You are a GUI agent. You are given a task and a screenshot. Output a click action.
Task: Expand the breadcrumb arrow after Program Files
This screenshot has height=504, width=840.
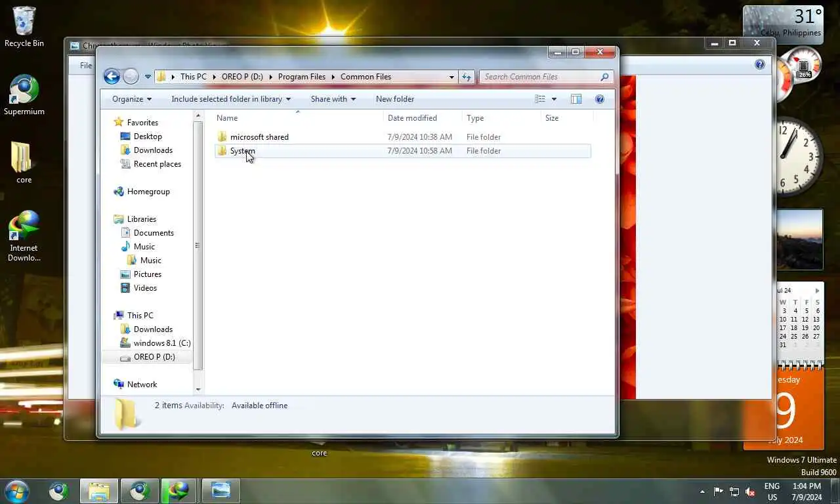point(333,77)
